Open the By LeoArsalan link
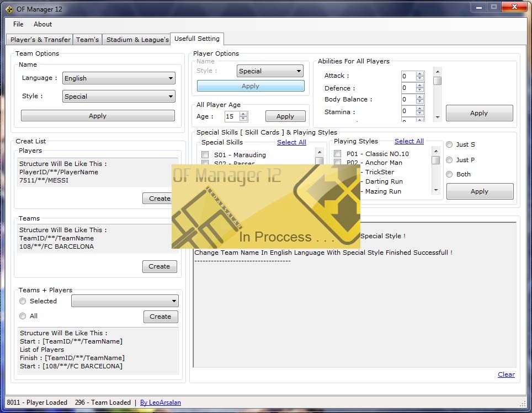This screenshot has width=532, height=413. 161,403
